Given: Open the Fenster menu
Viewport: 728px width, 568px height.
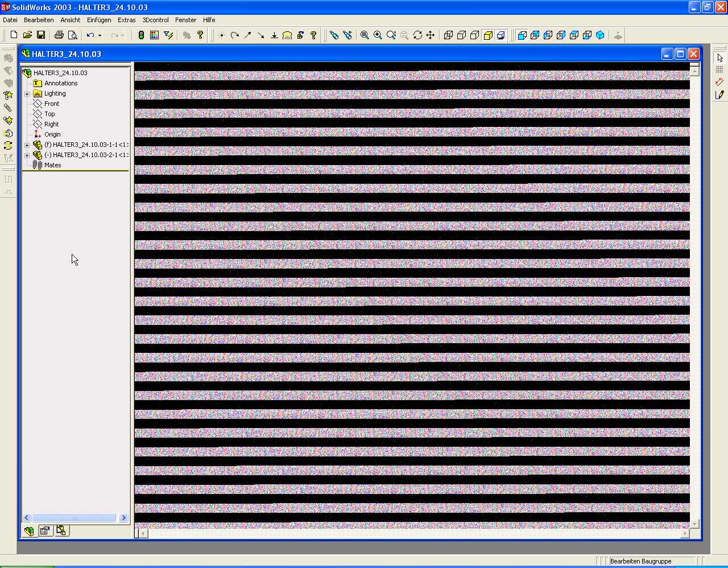Looking at the screenshot, I should (186, 20).
